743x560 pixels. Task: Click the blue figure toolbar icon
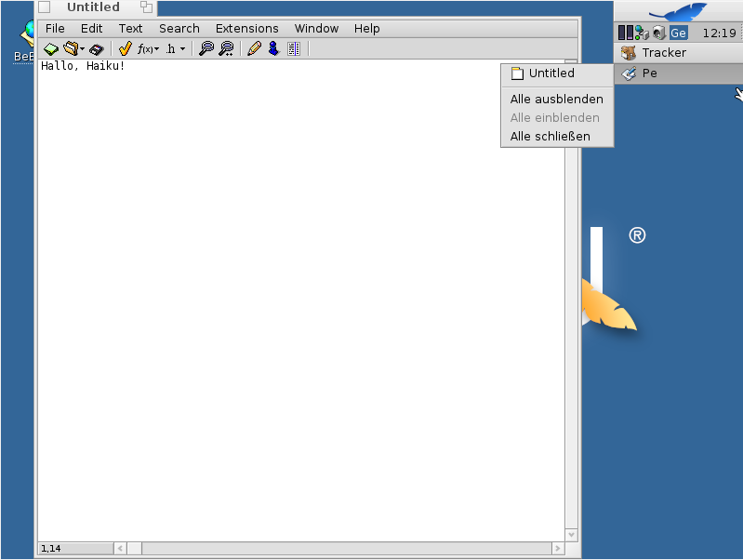tap(273, 48)
